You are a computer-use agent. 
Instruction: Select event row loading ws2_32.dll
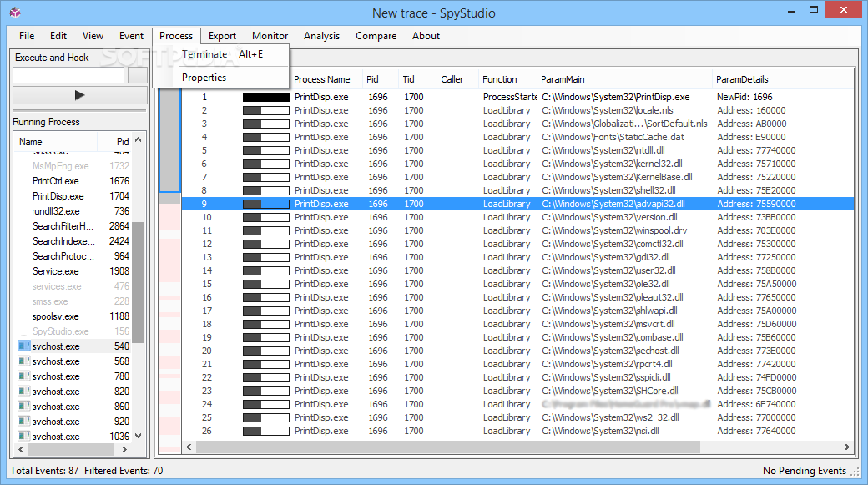click(x=517, y=417)
